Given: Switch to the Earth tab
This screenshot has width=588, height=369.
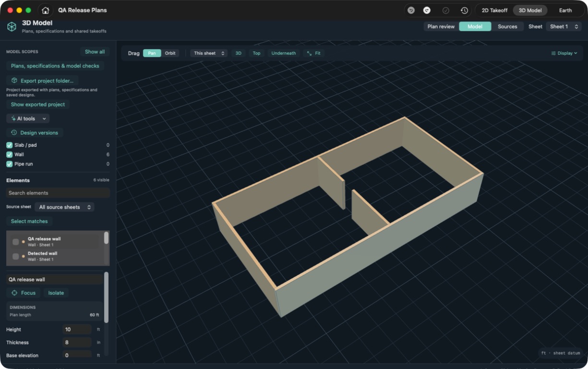Looking at the screenshot, I should click(x=565, y=10).
